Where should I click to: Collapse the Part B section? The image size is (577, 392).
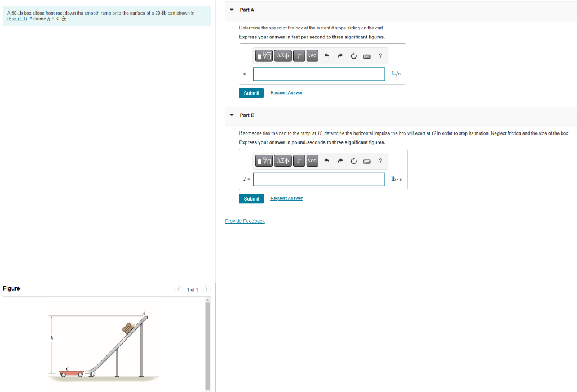pos(231,115)
